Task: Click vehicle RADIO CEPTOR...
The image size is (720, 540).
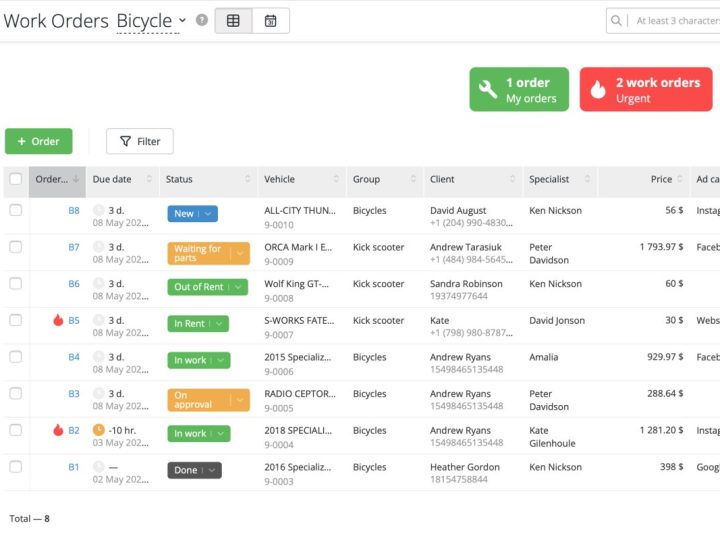Action: tap(300, 394)
